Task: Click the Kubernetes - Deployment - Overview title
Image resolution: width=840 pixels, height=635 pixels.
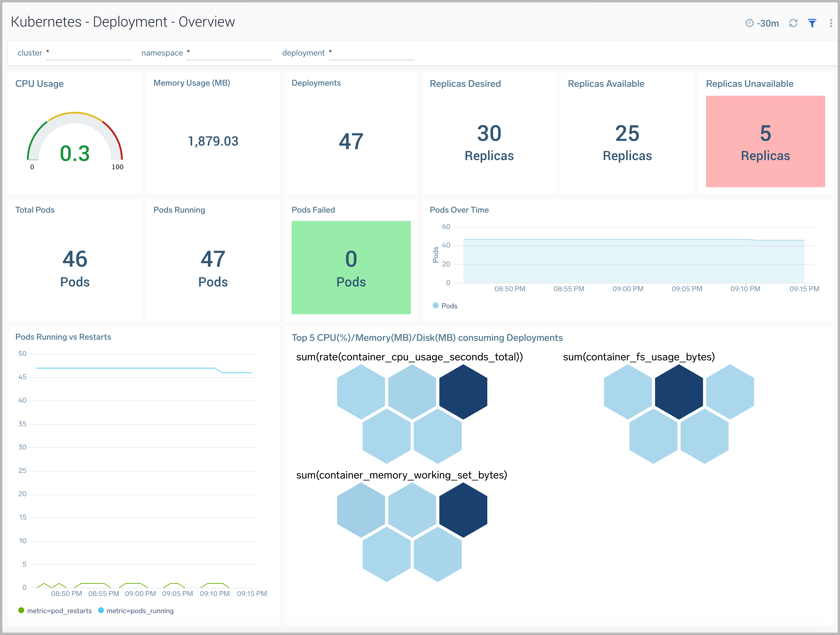Action: [x=122, y=22]
